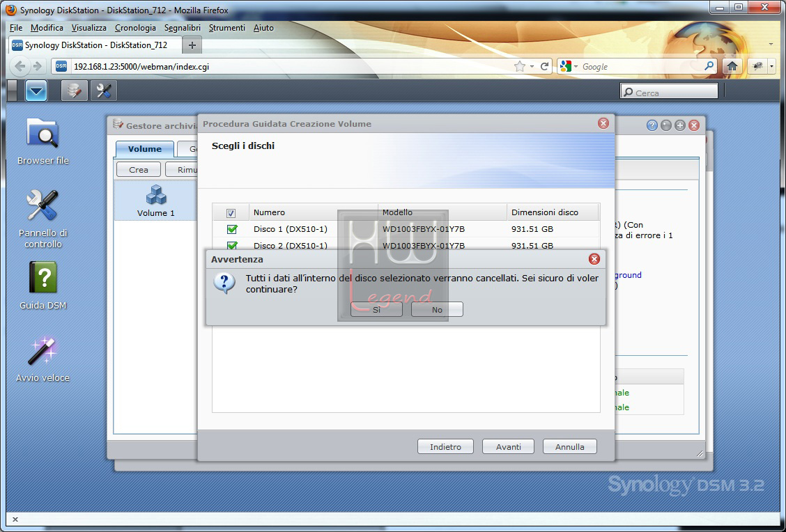
Task: Go to the Firefox home page
Action: 732,66
